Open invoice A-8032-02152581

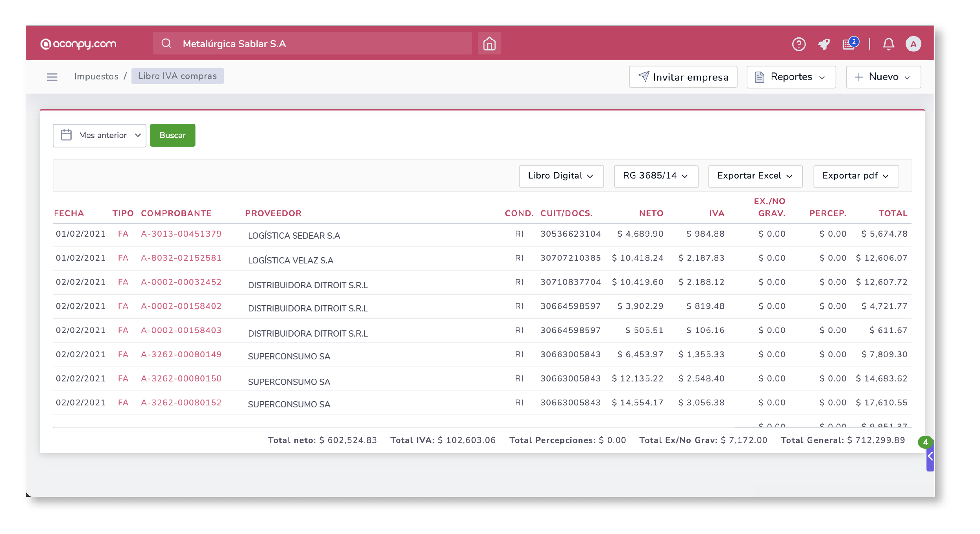(x=181, y=258)
